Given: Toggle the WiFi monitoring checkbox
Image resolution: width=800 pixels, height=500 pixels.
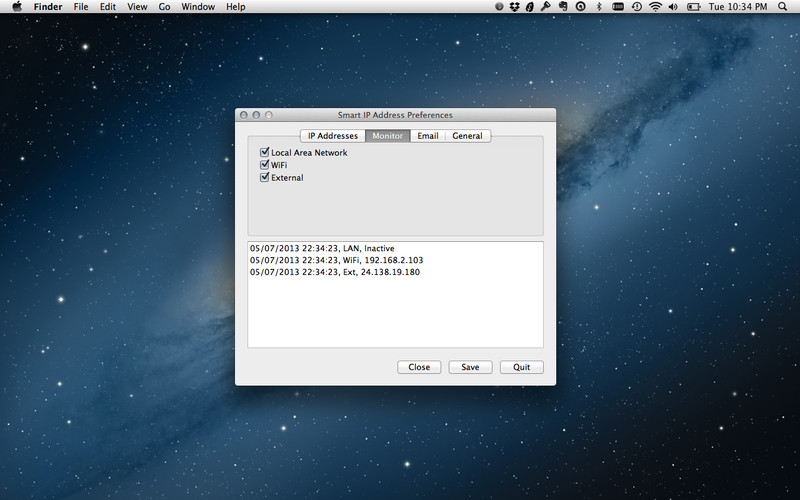Looking at the screenshot, I should pyautogui.click(x=265, y=165).
